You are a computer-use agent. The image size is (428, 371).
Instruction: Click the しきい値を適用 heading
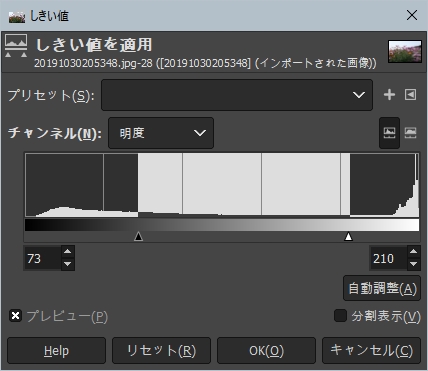tap(94, 45)
